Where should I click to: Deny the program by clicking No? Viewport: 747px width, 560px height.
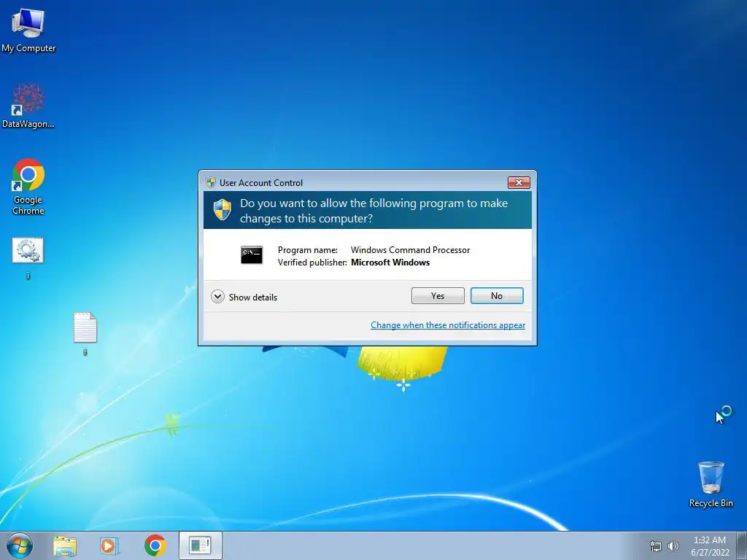(x=497, y=296)
